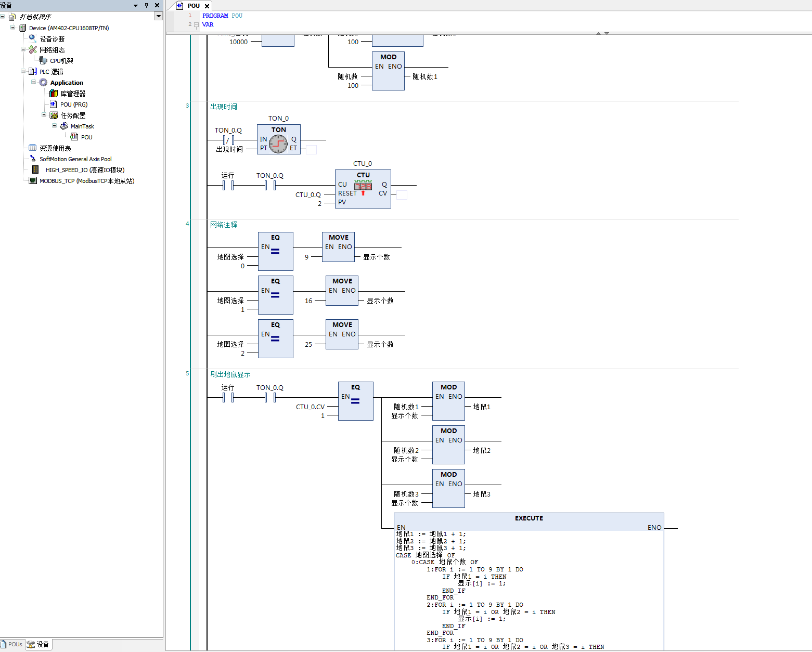Collapse the 网络组态 tree node
The image size is (812, 652).
tap(23, 49)
